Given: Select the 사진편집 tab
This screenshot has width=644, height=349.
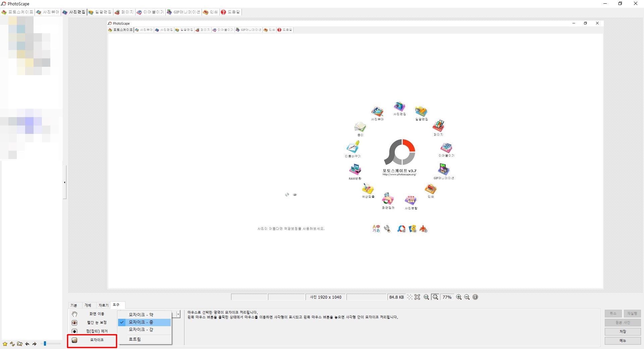Looking at the screenshot, I should 74,12.
